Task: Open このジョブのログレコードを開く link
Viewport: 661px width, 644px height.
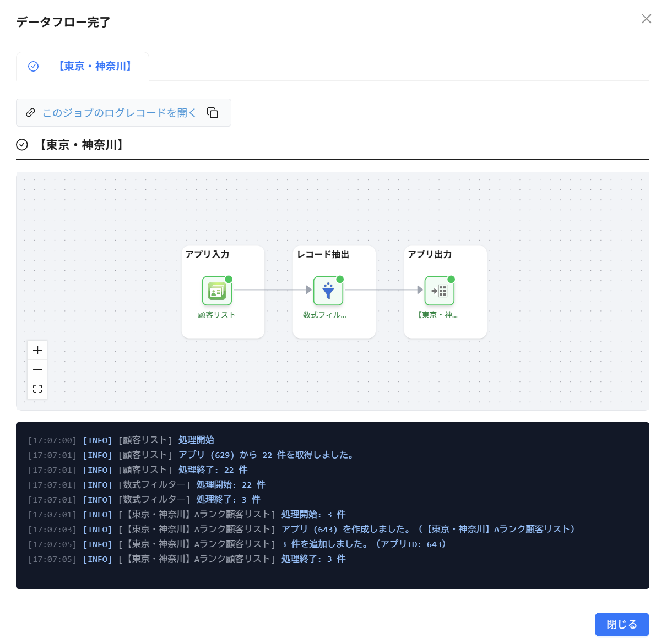Action: click(119, 113)
